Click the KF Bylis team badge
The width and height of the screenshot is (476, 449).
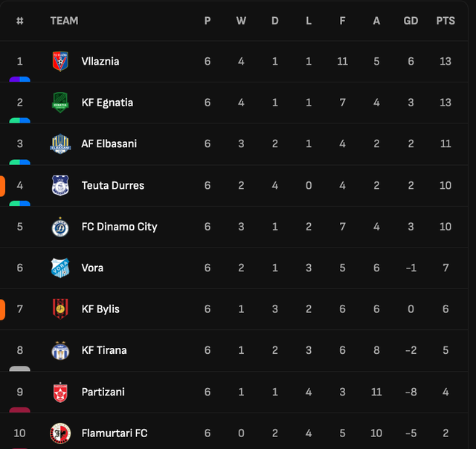(x=60, y=309)
